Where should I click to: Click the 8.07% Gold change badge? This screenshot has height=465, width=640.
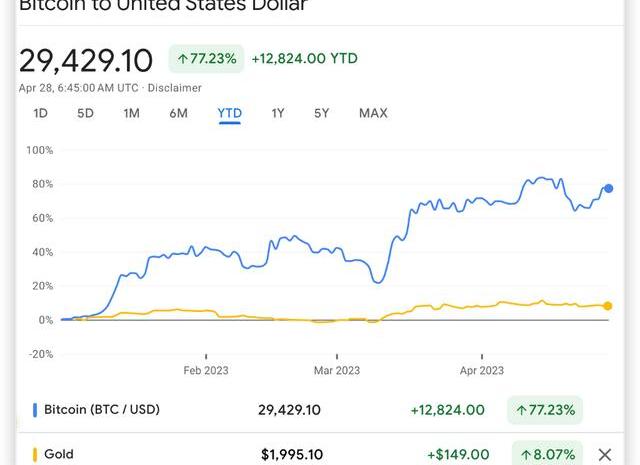pyautogui.click(x=547, y=454)
